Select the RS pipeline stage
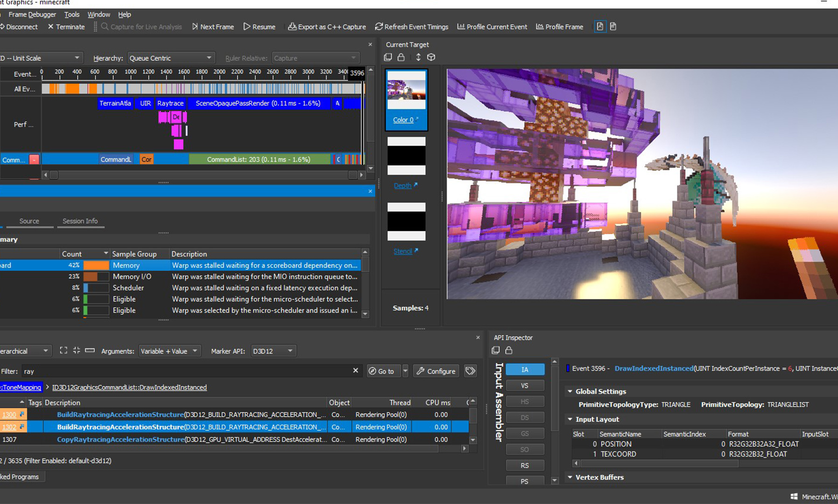This screenshot has width=838, height=504. [x=525, y=465]
